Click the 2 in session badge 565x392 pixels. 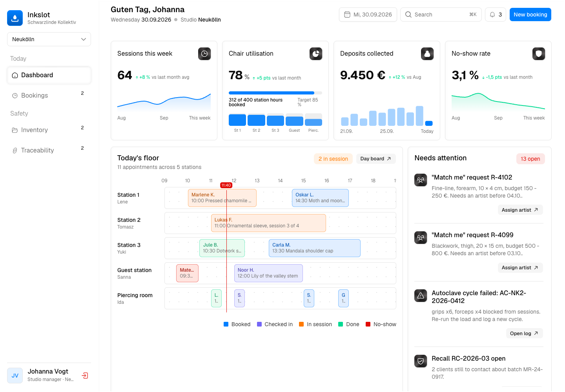point(333,159)
